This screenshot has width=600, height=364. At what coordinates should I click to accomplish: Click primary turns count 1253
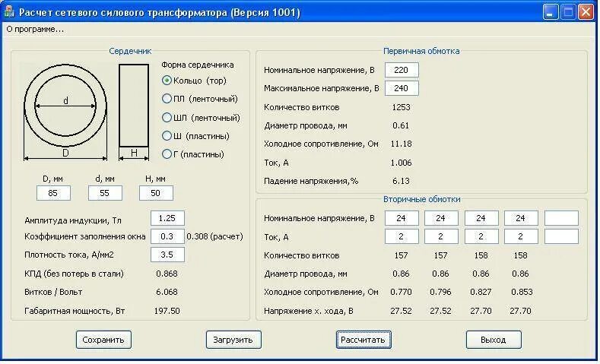click(401, 107)
